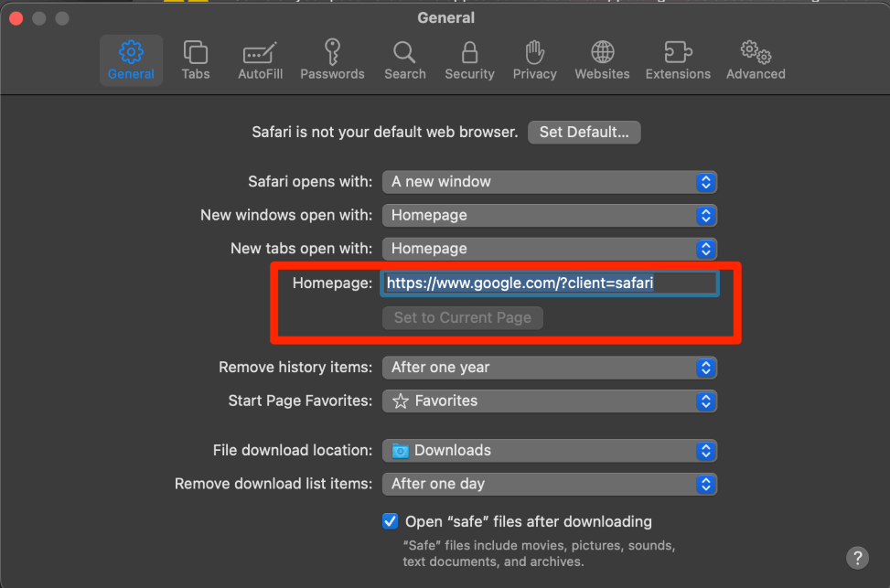
Task: Open AutoFill preferences
Action: tap(260, 60)
